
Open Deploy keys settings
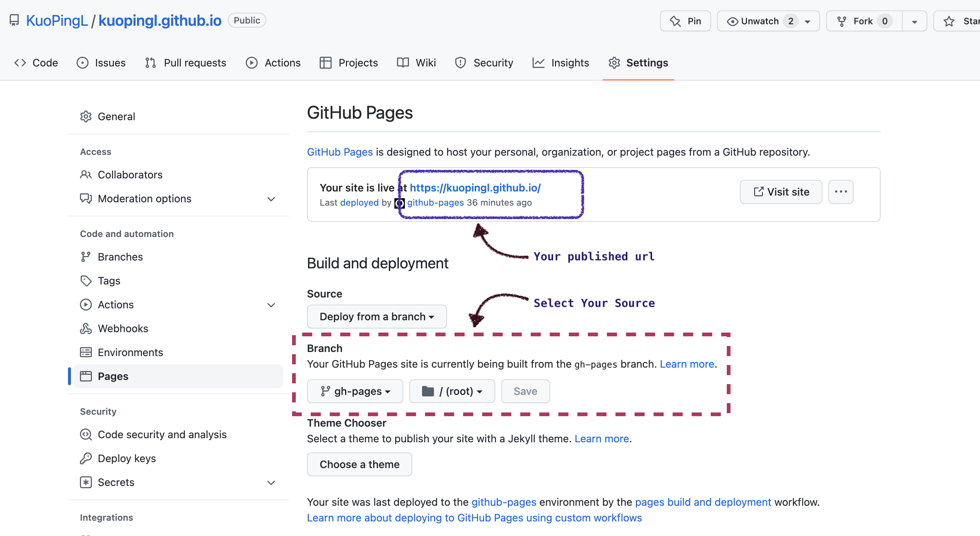click(179, 458)
